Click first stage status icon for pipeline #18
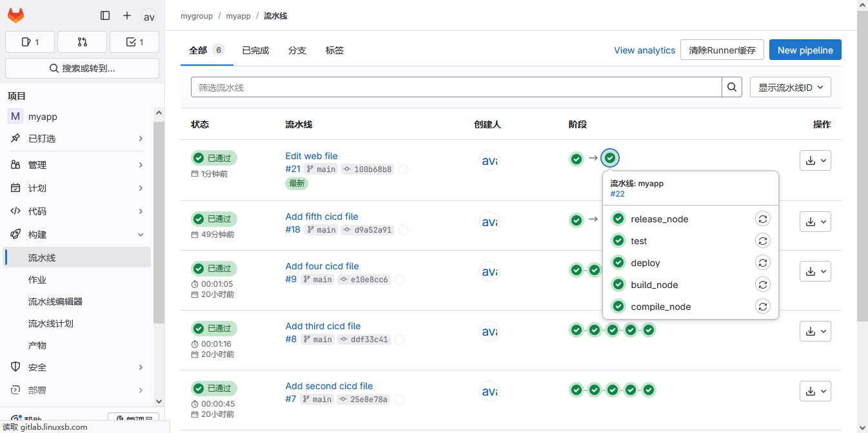 click(x=577, y=220)
